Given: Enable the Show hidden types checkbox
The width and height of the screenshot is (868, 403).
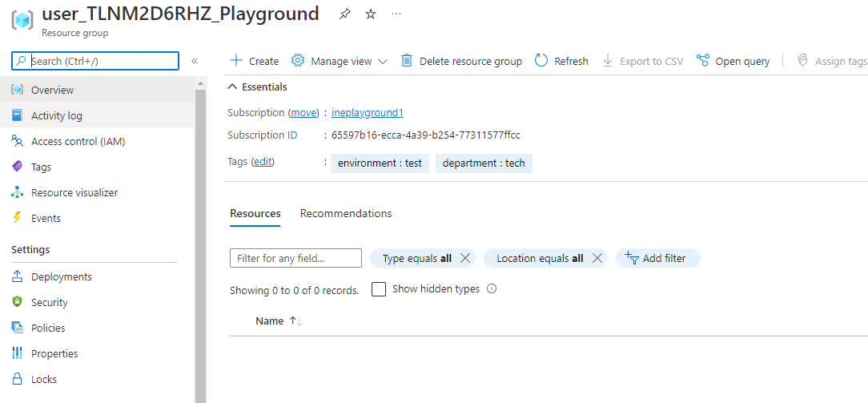Looking at the screenshot, I should [379, 289].
